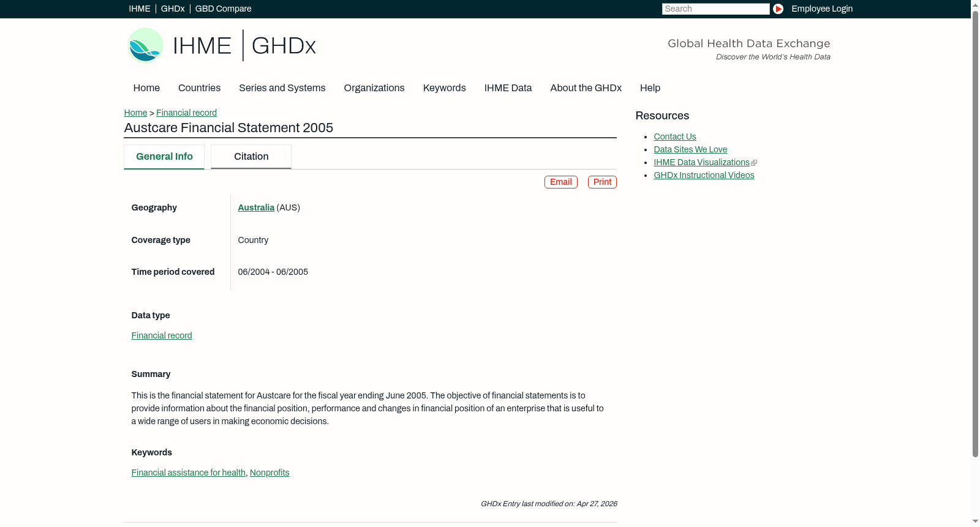This screenshot has height=527, width=980.
Task: Click the Coverage type value Country
Action: (x=253, y=240)
